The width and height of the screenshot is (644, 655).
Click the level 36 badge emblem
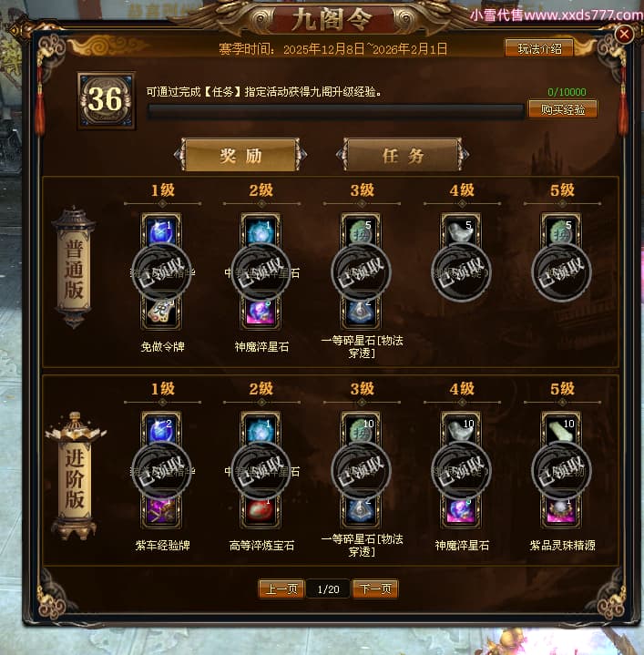[x=106, y=100]
